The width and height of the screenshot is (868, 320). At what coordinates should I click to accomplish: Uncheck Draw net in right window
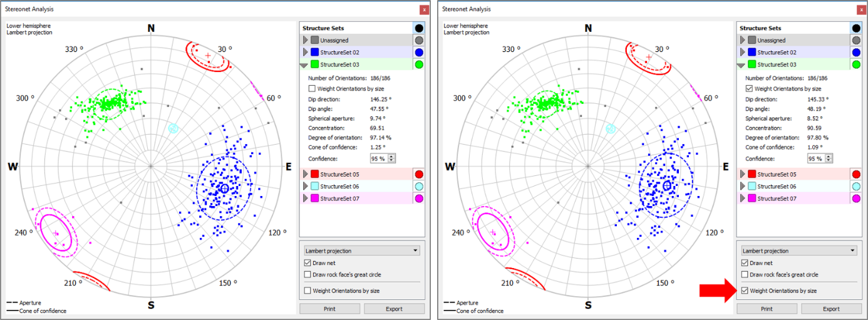tap(744, 263)
